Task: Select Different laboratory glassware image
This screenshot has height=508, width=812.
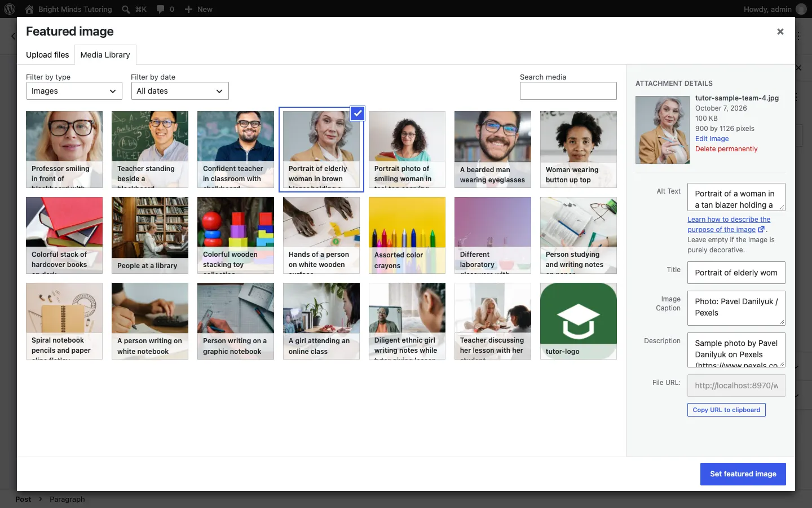Action: pyautogui.click(x=493, y=235)
